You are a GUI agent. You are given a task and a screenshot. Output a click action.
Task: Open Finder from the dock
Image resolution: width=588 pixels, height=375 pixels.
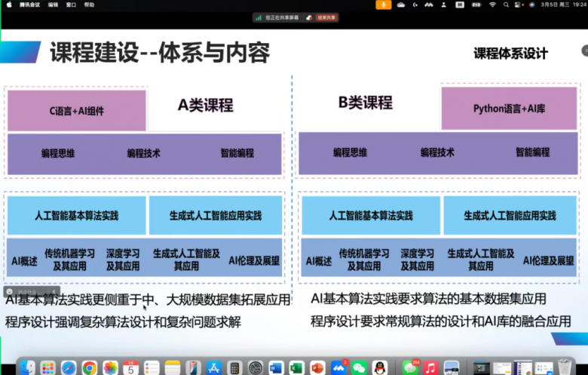coord(27,367)
